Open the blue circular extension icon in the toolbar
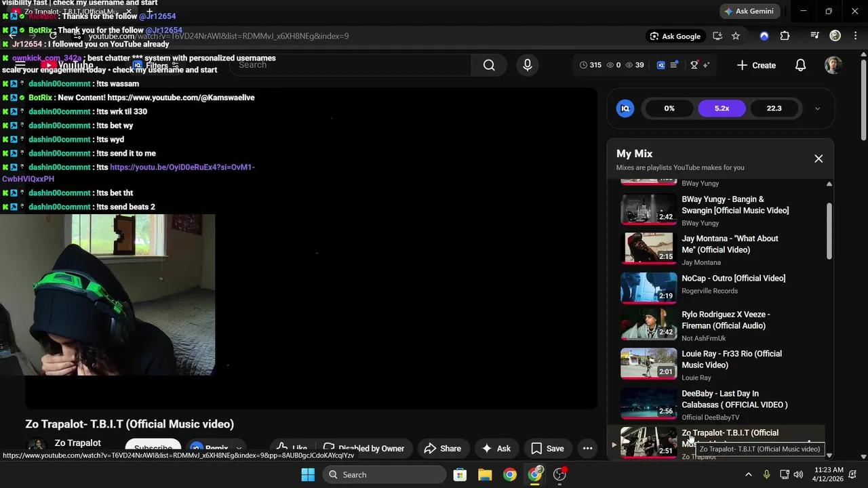Viewport: 868px width, 488px height. (764, 36)
